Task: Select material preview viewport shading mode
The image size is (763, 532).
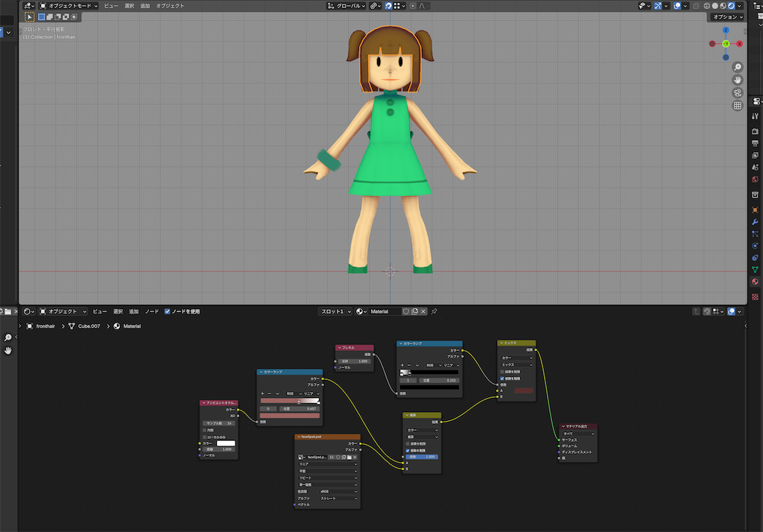Action: 723,6
